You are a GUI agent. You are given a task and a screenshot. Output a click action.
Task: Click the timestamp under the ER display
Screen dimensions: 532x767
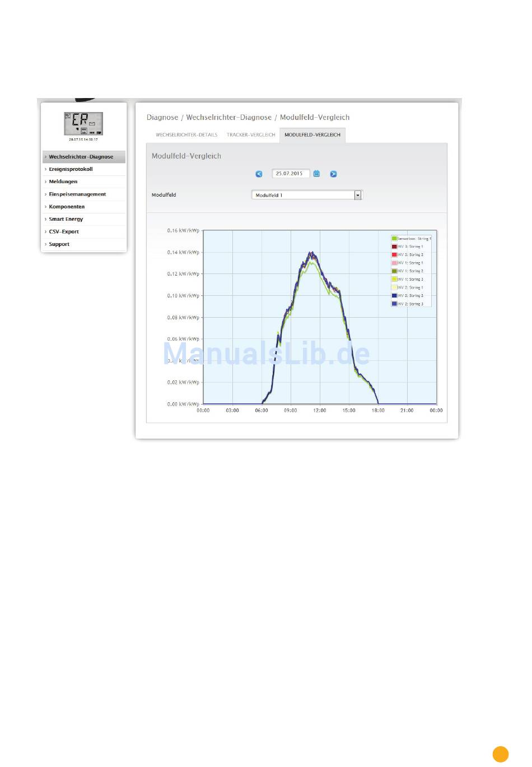83,140
